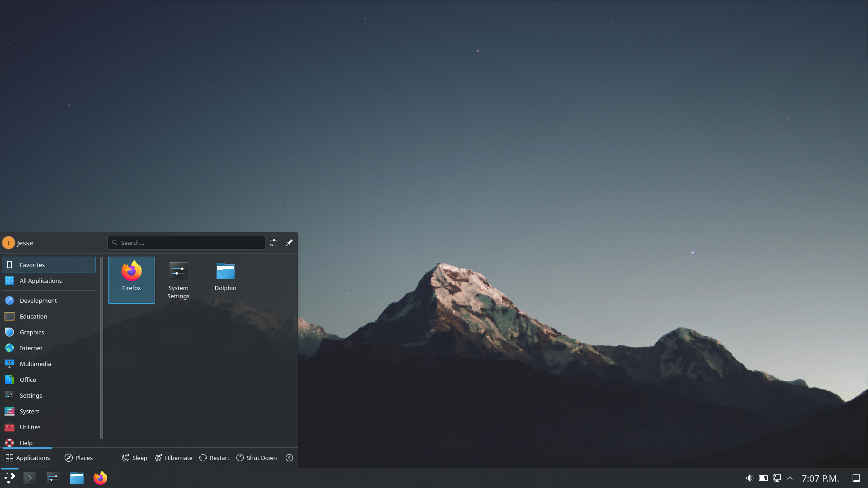Focus the launcher Search field
The height and width of the screenshot is (488, 868).
(x=186, y=243)
